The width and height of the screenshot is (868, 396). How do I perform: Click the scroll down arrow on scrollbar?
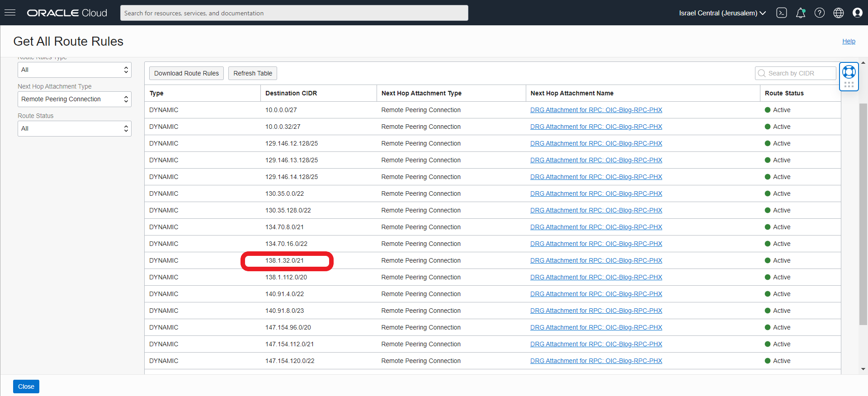[x=863, y=369]
